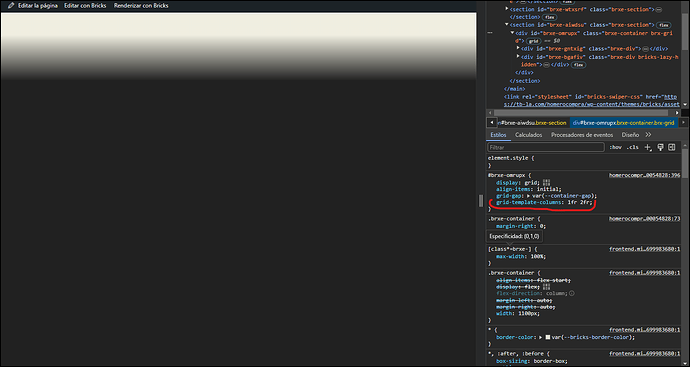Screen dimensions: 690x367
Task: Click Editar la página in the admin bar
Action: [x=38, y=6]
